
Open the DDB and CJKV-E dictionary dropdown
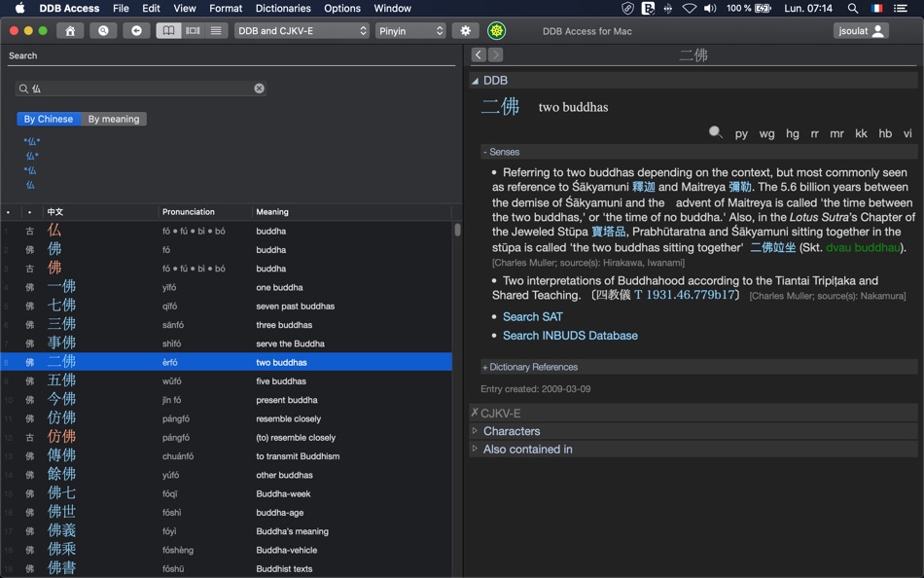302,31
